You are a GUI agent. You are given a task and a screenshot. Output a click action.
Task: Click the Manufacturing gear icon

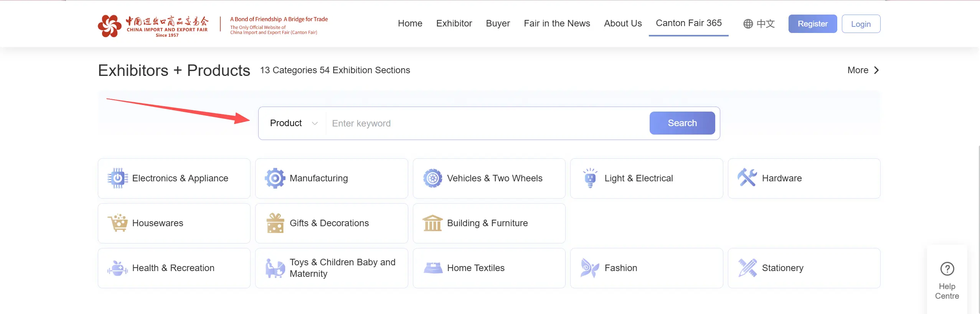[275, 178]
